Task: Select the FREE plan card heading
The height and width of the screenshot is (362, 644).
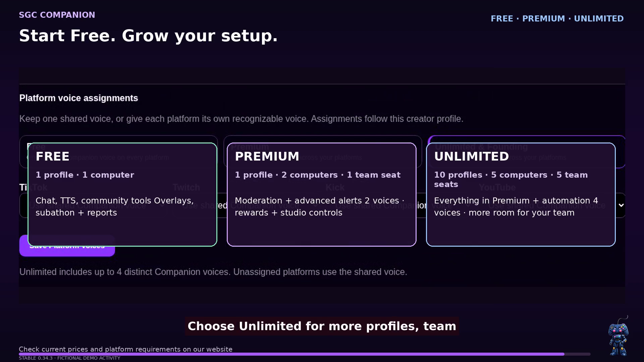Action: pos(53,157)
